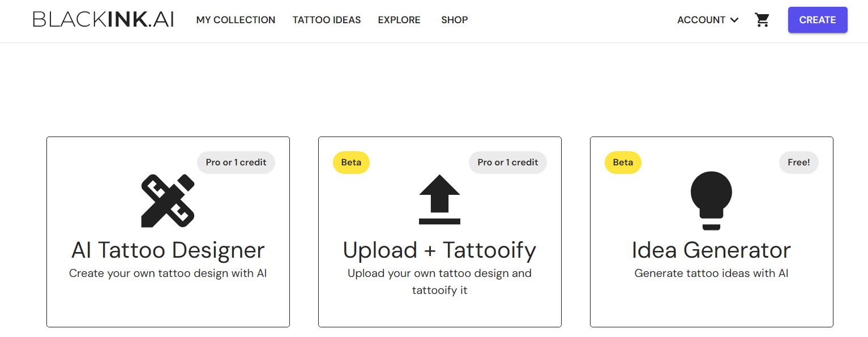Expand the Account dropdown menu
Viewport: 868px width, 337px height.
pos(701,20)
